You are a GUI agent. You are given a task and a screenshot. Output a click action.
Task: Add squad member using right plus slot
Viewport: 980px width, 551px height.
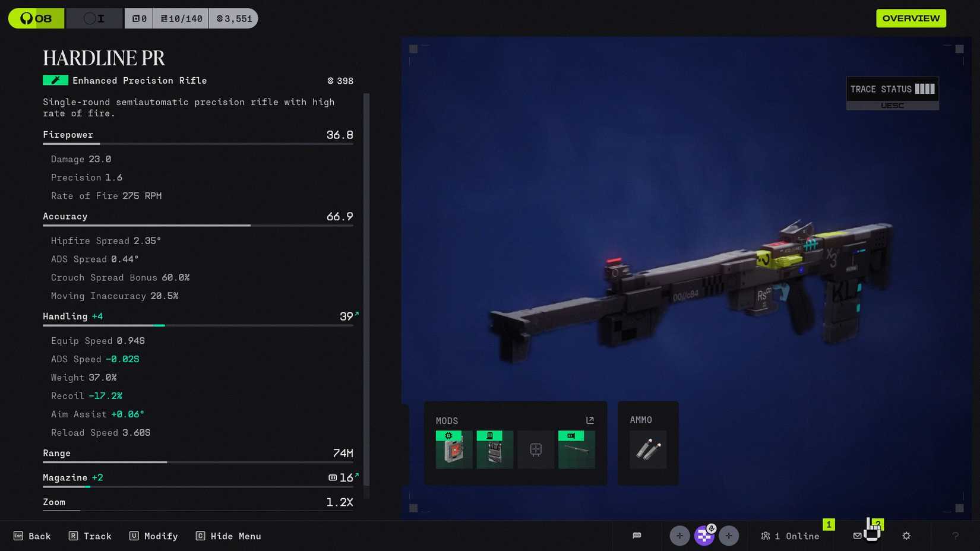click(x=729, y=536)
